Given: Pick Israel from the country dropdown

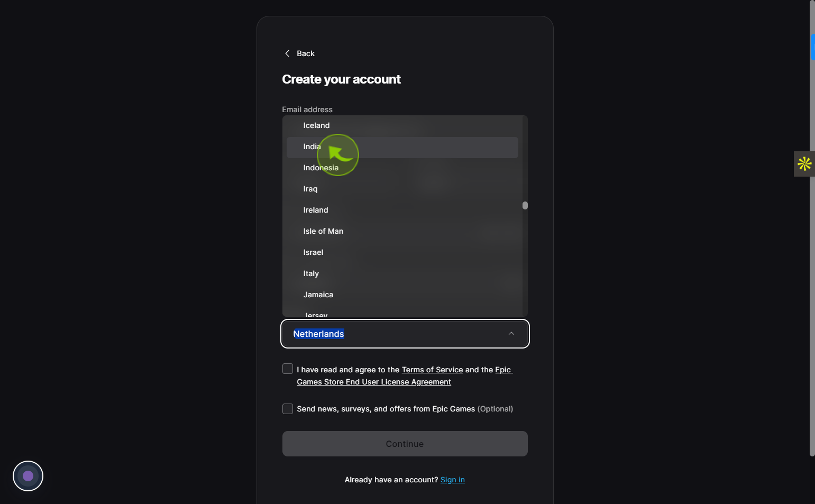Looking at the screenshot, I should (x=402, y=252).
